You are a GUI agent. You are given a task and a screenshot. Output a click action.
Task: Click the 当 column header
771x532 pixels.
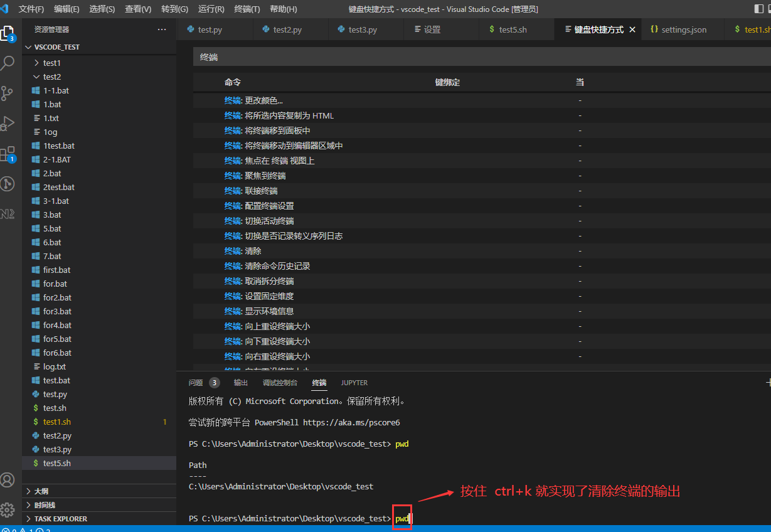pyautogui.click(x=580, y=82)
